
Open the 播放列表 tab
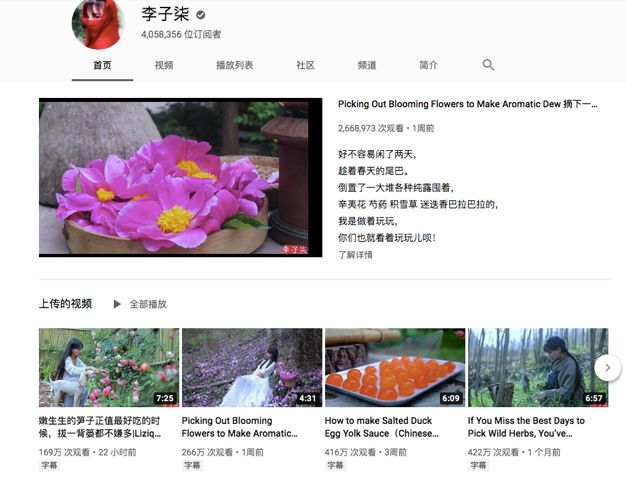235,65
